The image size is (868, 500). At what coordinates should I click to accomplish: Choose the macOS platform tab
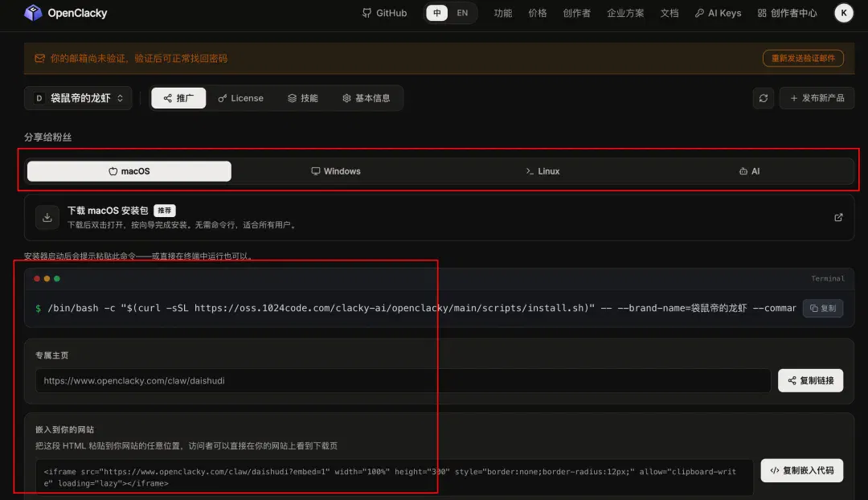[129, 171]
